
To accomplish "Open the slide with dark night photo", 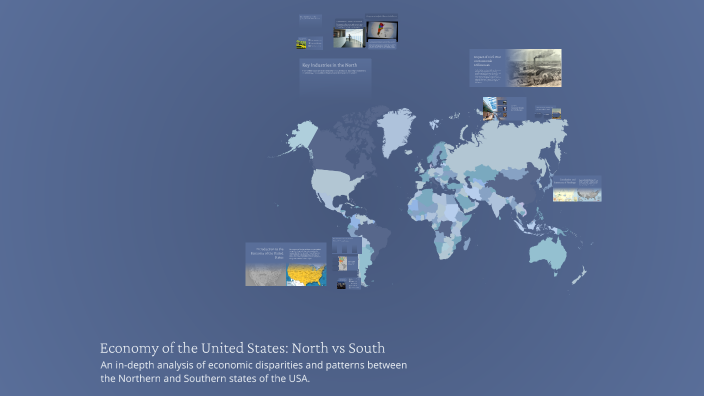I will pyautogui.click(x=348, y=283).
